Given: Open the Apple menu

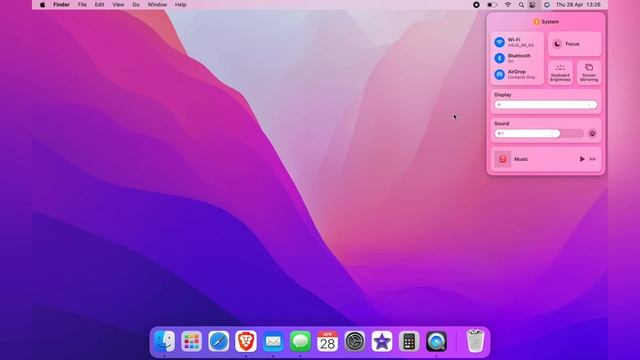Looking at the screenshot, I should click(x=42, y=4).
